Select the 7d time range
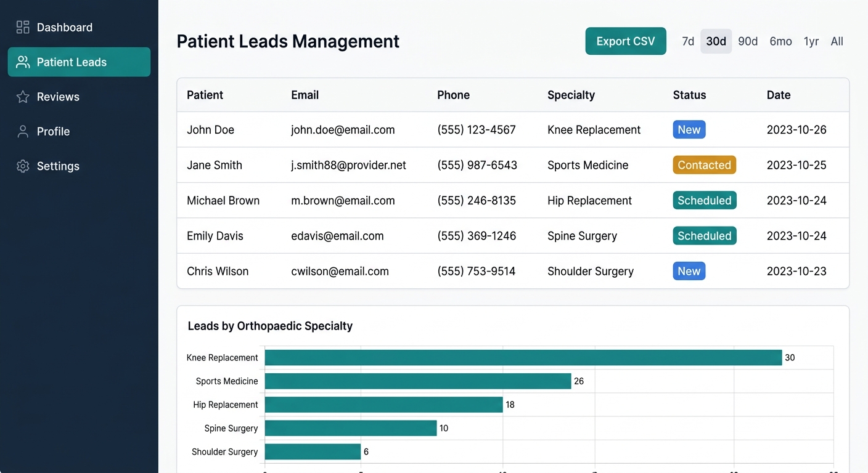The width and height of the screenshot is (868, 473). (688, 41)
